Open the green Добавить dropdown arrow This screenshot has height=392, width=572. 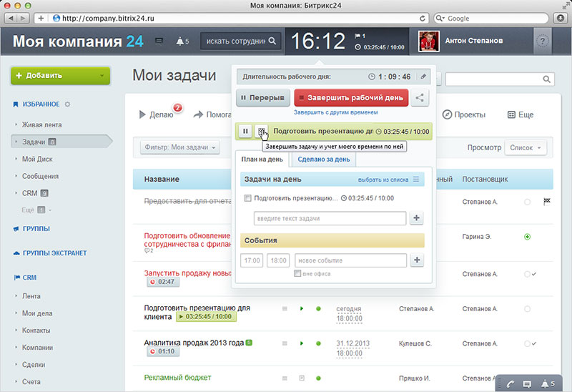tap(102, 76)
